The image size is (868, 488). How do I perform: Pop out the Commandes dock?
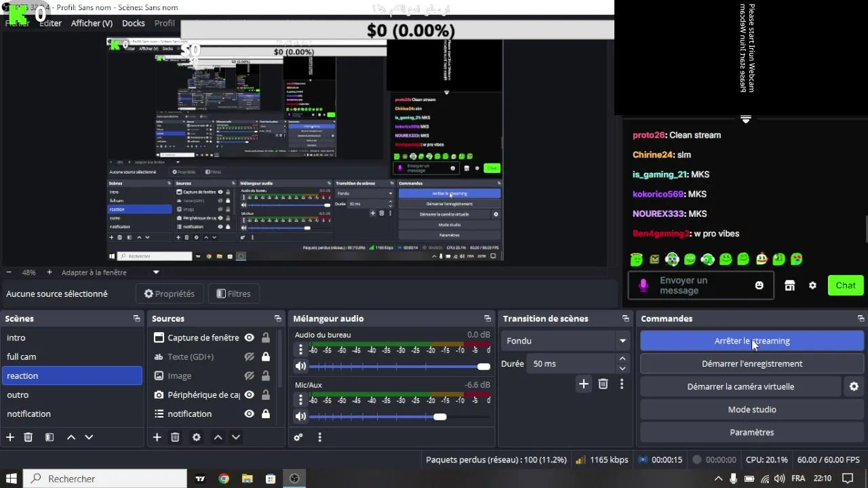[861, 319]
